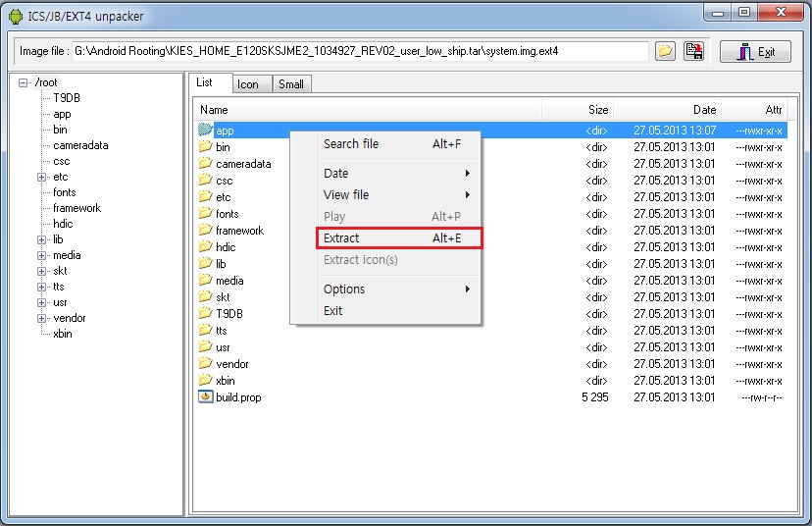Click the build.prop file icon
Viewport: 812px width, 526px height.
click(205, 397)
